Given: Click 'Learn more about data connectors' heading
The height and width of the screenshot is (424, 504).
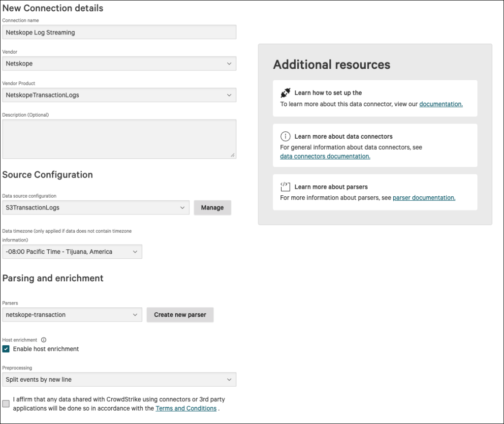Looking at the screenshot, I should (343, 137).
